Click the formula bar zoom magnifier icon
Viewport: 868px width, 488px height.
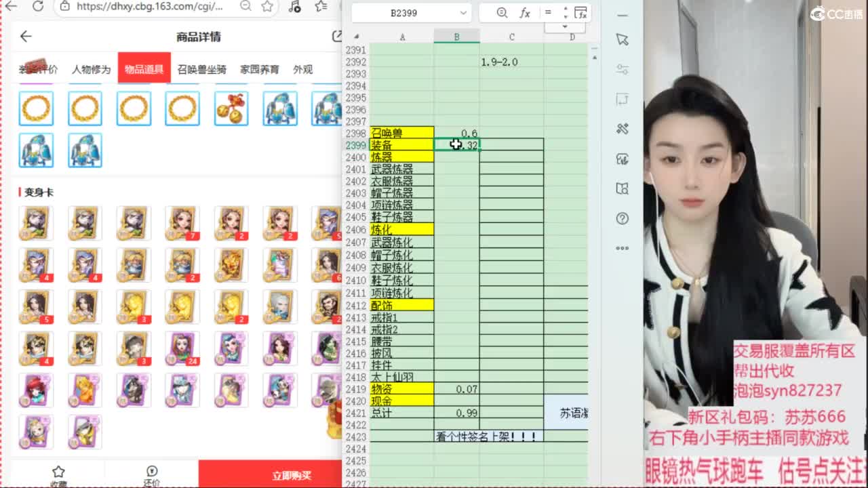(502, 13)
